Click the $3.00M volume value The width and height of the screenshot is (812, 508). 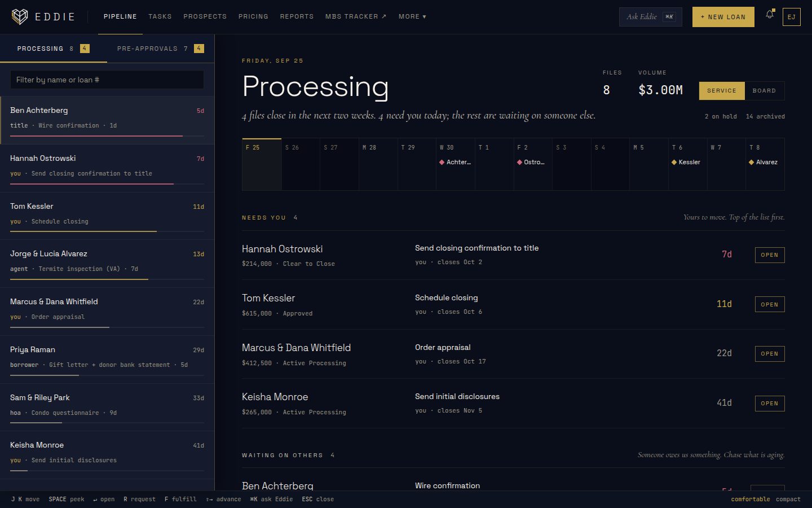tap(660, 90)
